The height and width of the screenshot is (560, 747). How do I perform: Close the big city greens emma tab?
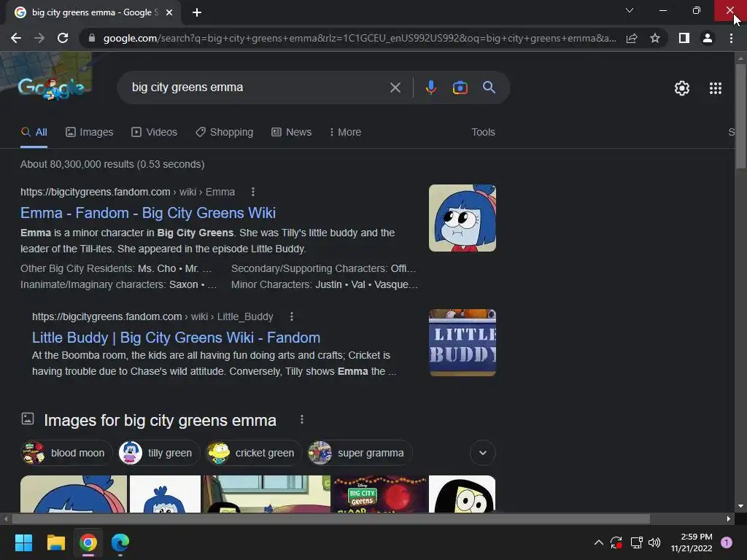tap(169, 12)
